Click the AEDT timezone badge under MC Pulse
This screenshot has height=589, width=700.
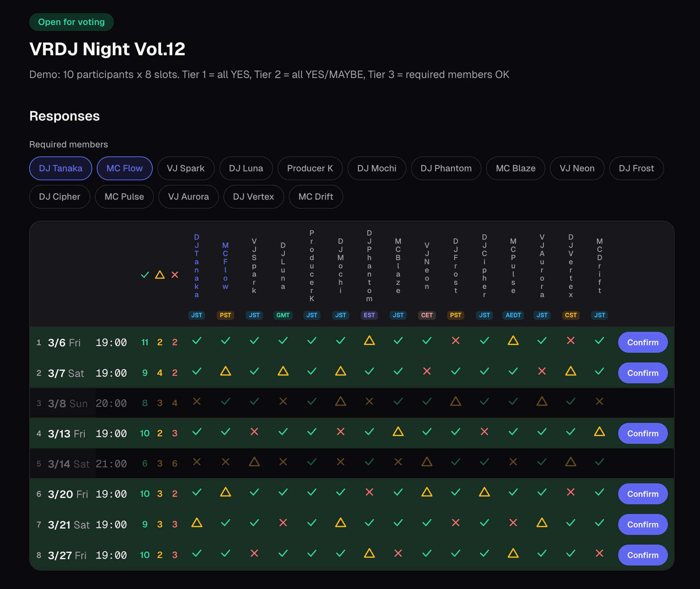click(513, 315)
